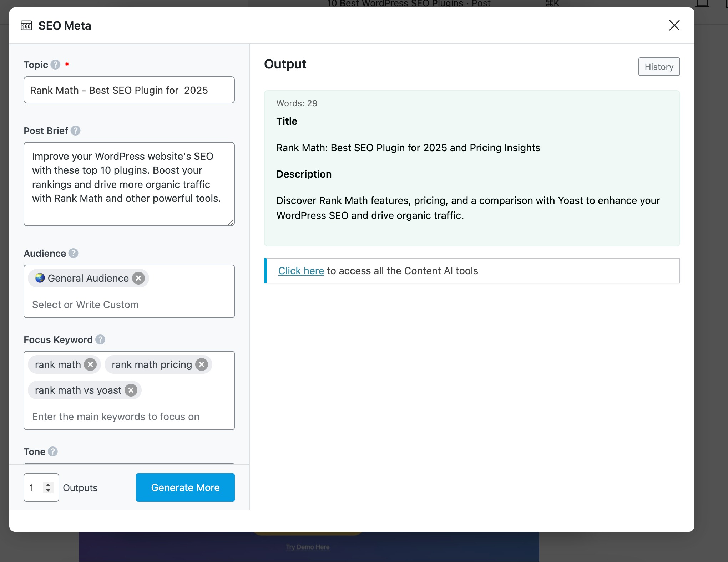Click the Tone help question mark icon
The width and height of the screenshot is (728, 562).
tap(53, 451)
